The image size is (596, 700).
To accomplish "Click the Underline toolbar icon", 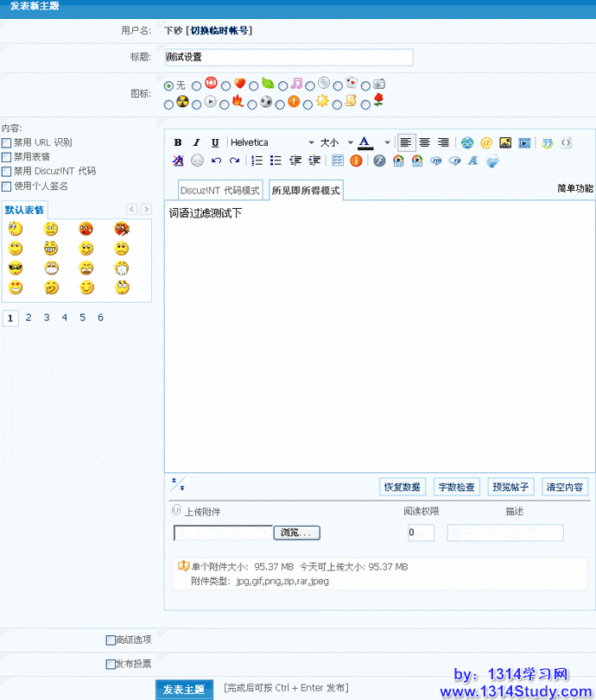I will 215,142.
